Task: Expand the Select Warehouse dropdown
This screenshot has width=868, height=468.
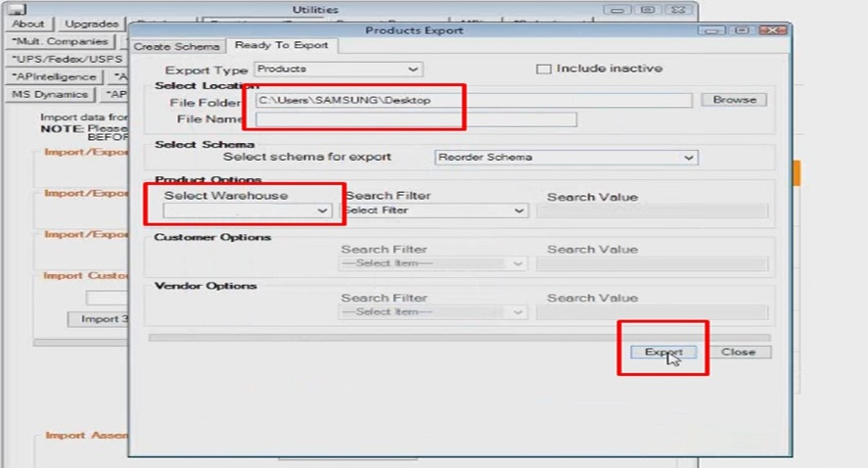Action: pos(248,211)
